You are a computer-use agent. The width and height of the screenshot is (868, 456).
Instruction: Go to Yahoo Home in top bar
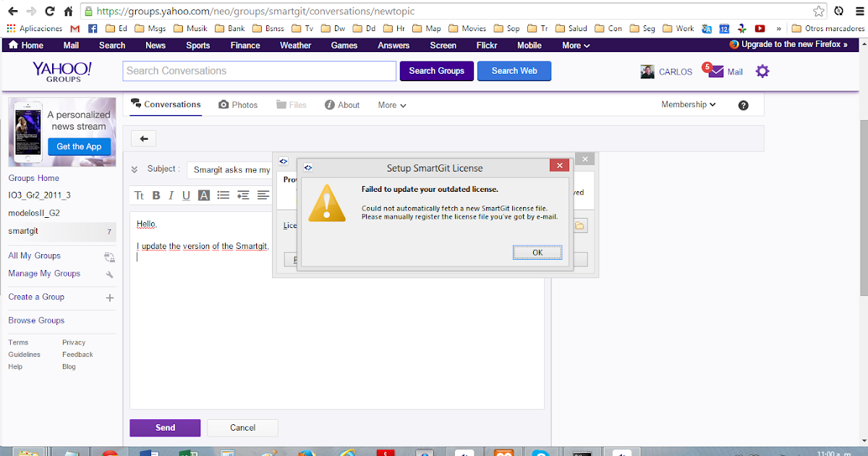coord(27,45)
